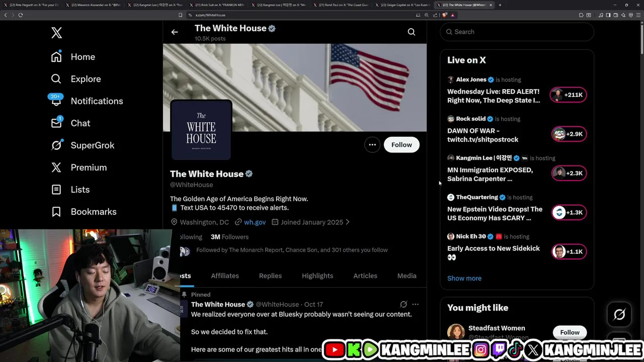Image resolution: width=644 pixels, height=362 pixels.
Task: Open Lists in the sidebar
Action: (x=70, y=190)
